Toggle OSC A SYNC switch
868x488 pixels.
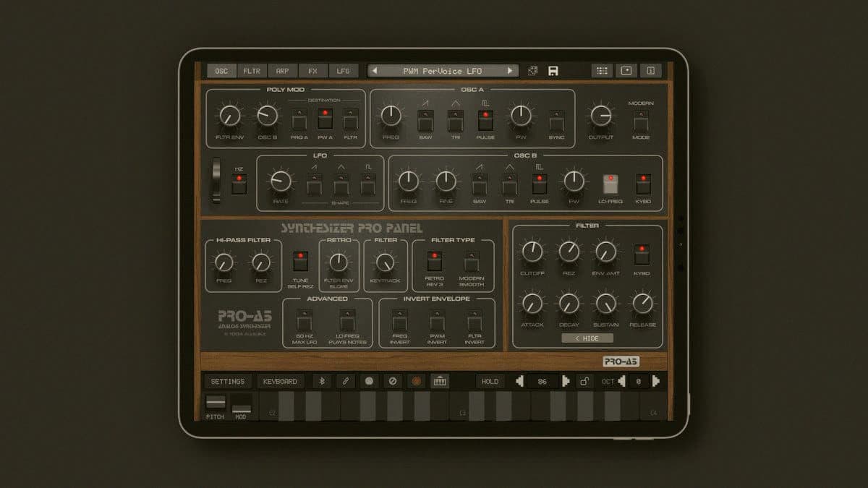coord(556,119)
